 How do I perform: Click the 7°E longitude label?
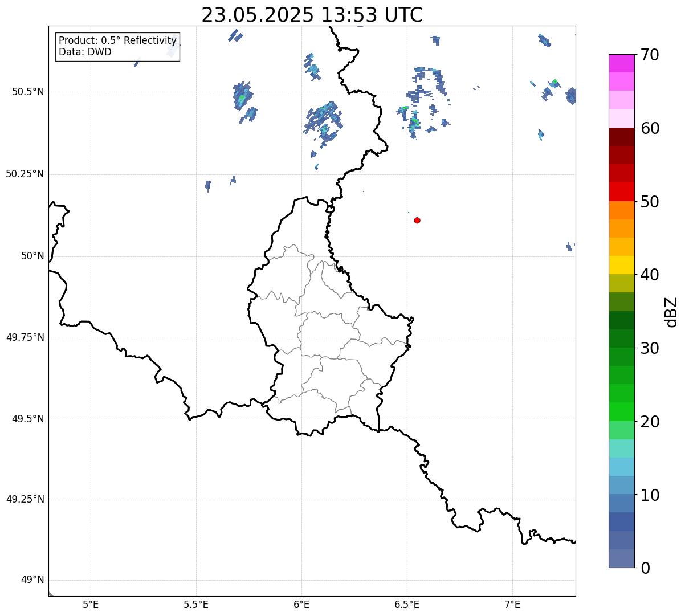(512, 605)
